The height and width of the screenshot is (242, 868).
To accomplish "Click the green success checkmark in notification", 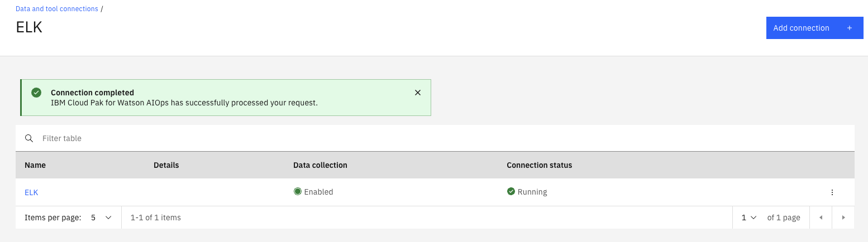I will [36, 93].
